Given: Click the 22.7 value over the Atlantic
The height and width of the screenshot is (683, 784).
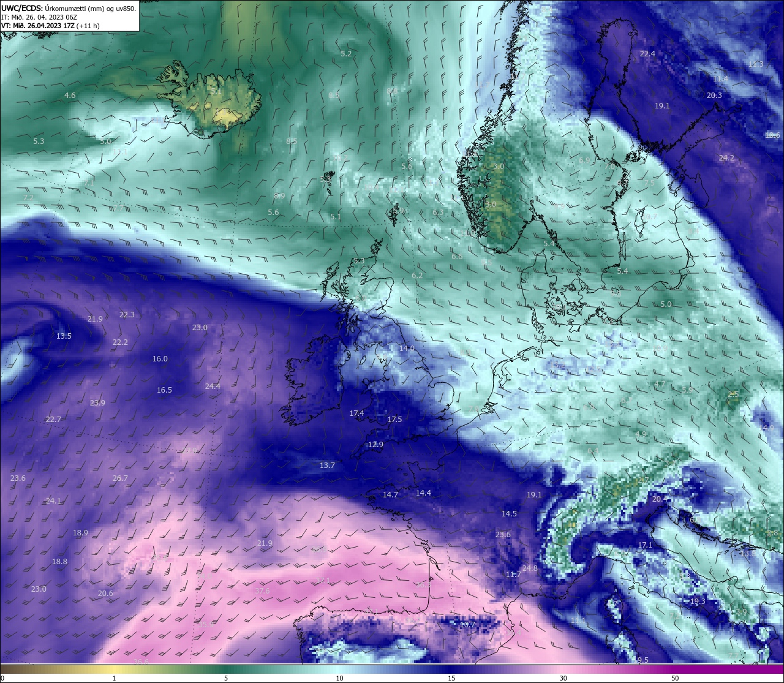Looking at the screenshot, I should coord(53,420).
